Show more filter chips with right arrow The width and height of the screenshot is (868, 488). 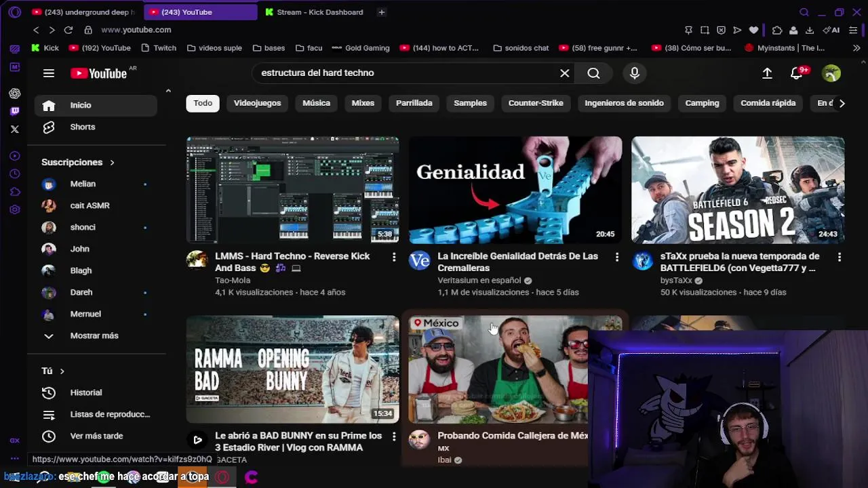tap(842, 104)
